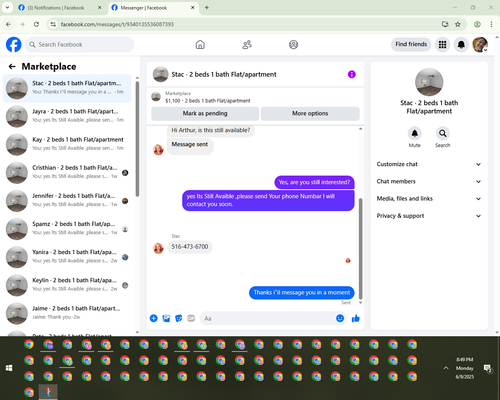Open Keylin conversation in the list
This screenshot has width=500, height=400.
67,285
